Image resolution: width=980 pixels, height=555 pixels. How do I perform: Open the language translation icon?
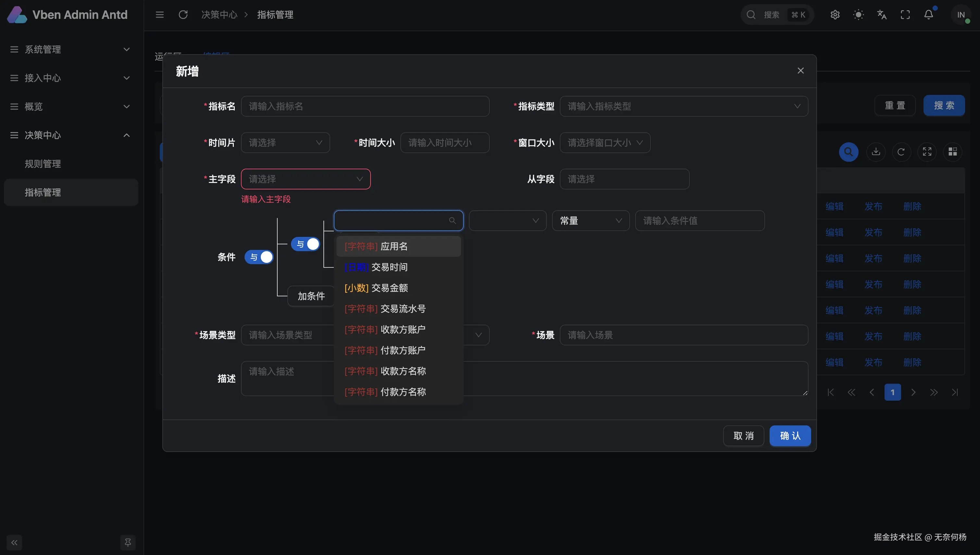tap(882, 15)
